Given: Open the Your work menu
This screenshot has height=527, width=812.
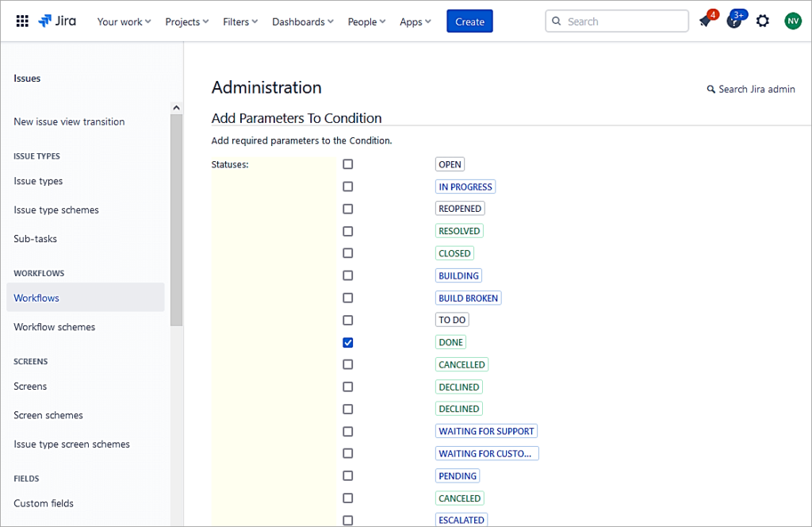Looking at the screenshot, I should pyautogui.click(x=124, y=21).
